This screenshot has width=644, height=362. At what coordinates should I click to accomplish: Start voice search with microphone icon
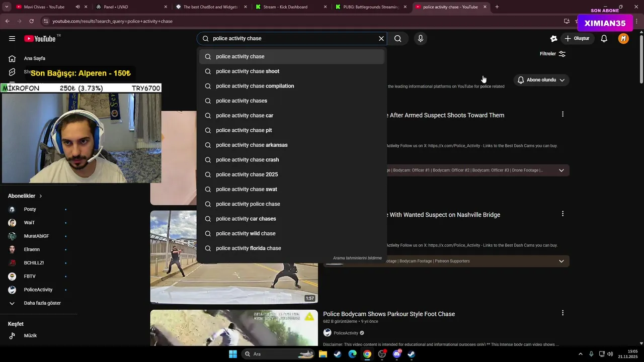421,38
